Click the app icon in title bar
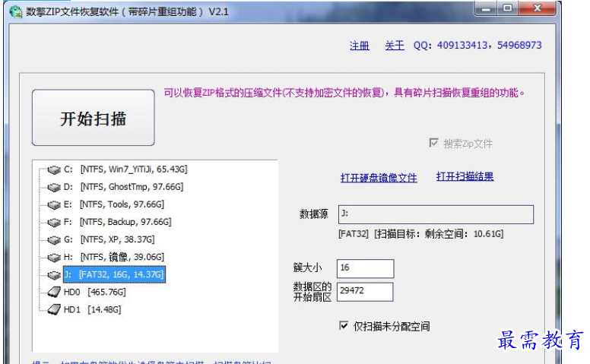Viewport: 590px width, 364px height. (16, 11)
